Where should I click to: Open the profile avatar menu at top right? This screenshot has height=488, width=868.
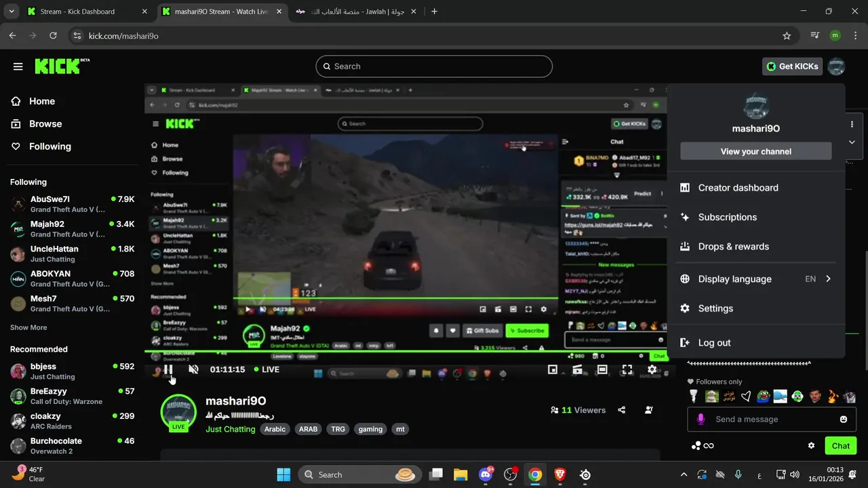837,66
